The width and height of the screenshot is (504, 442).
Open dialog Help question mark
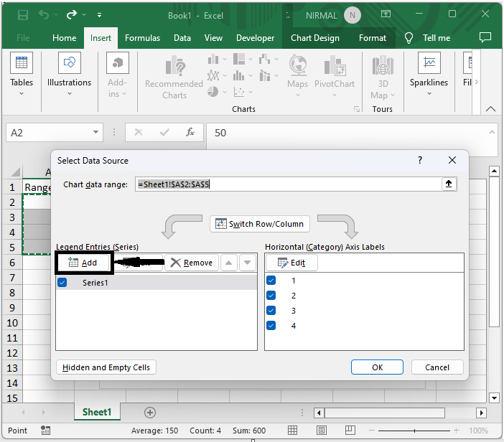(420, 160)
